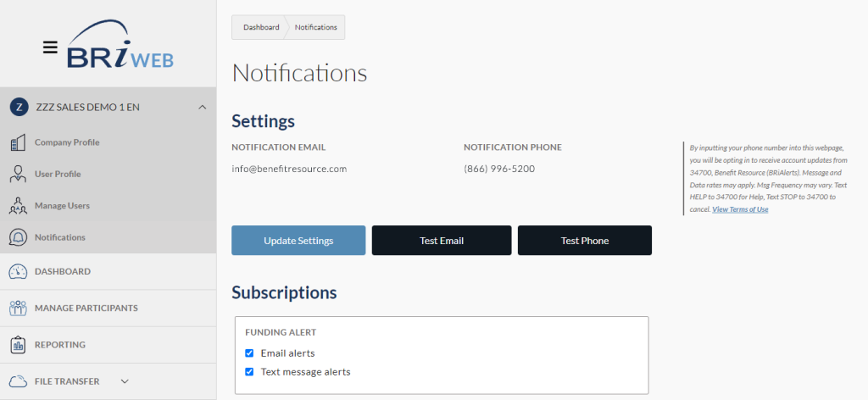Viewport: 868px width, 400px height.
Task: Click the File Transfer cloud icon
Action: point(18,381)
